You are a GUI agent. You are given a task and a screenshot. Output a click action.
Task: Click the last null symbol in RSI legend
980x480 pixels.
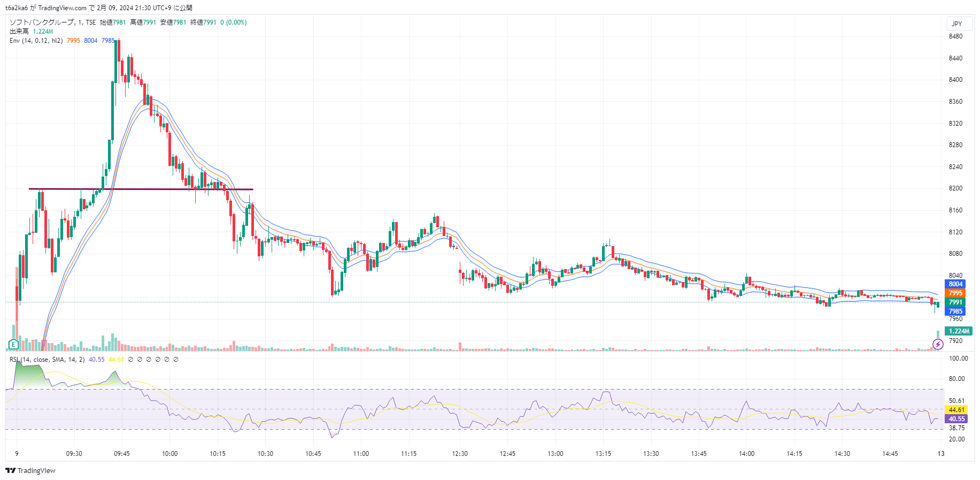pyautogui.click(x=176, y=360)
